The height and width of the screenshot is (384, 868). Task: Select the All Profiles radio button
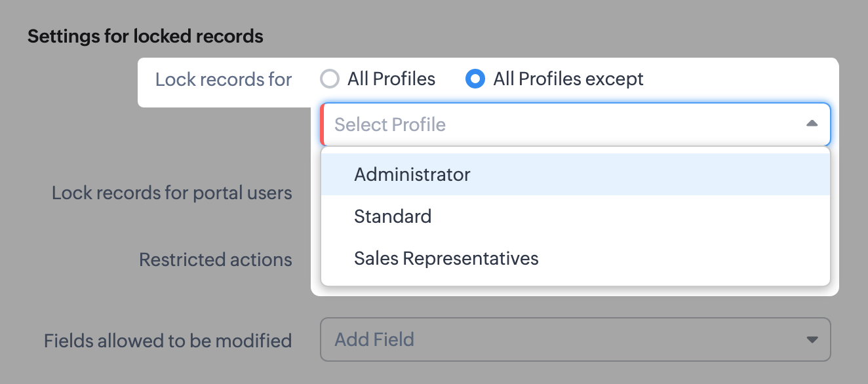(x=330, y=79)
